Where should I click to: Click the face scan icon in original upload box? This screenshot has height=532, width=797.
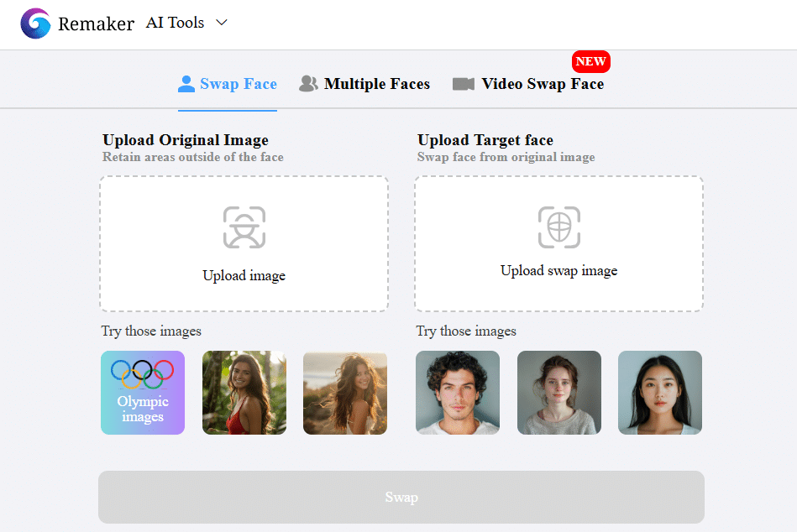coord(244,227)
